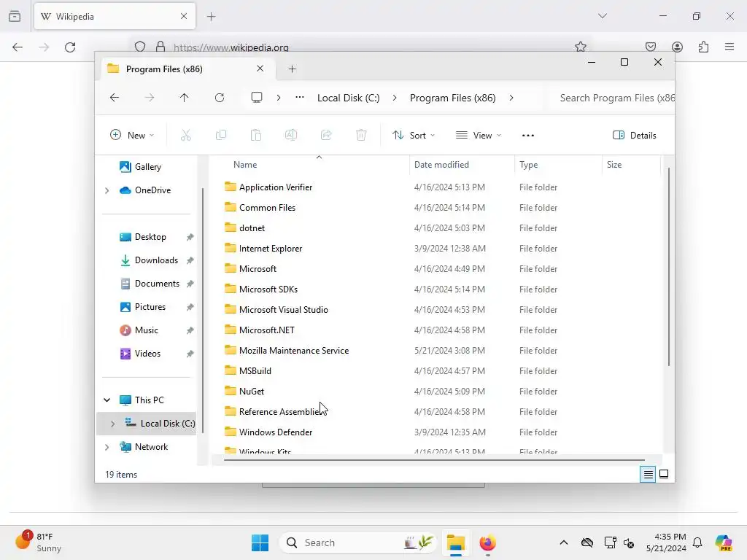The width and height of the screenshot is (747, 560).
Task: Click the Delete trash can icon
Action: [x=361, y=135]
